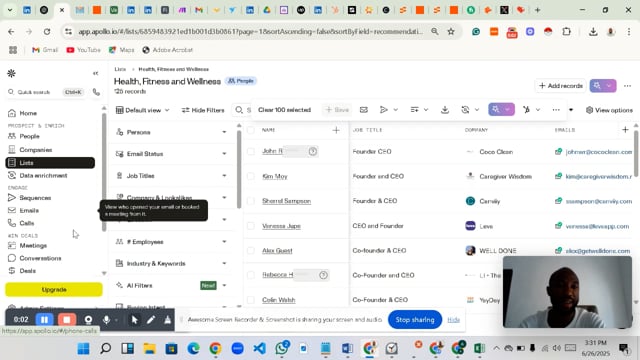Viewport: 640px width, 360px height.
Task: Open the page ellipsis menu beside the purple AI button
Action: pos(627,86)
